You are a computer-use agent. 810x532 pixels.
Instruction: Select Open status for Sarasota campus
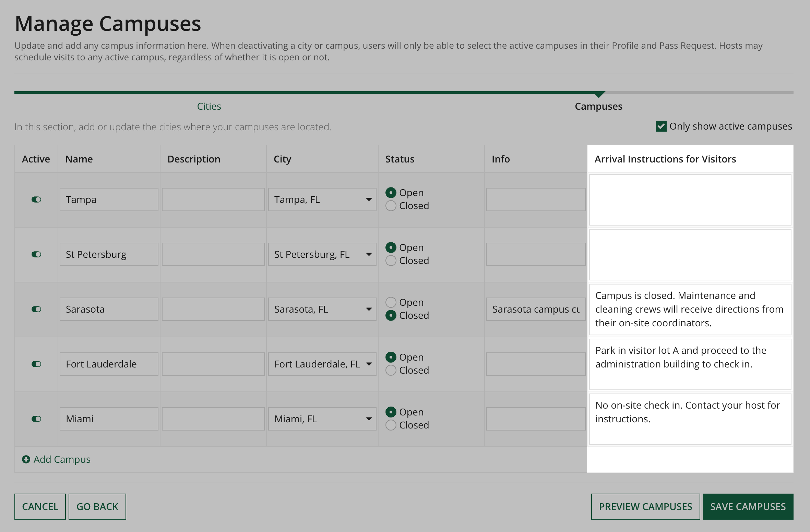pos(390,302)
